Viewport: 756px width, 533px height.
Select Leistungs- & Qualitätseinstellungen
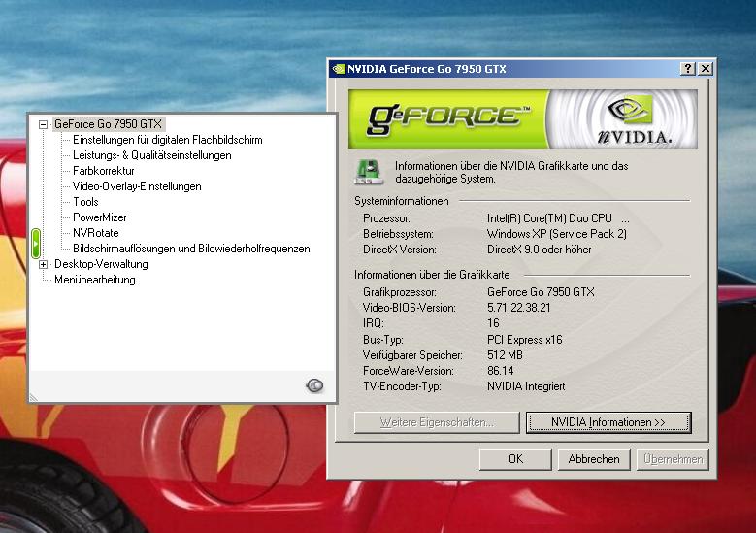[151, 155]
